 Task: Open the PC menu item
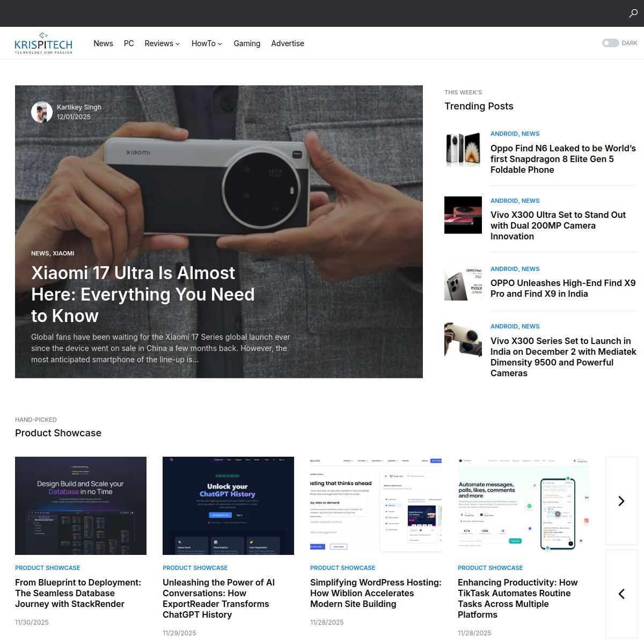[129, 43]
